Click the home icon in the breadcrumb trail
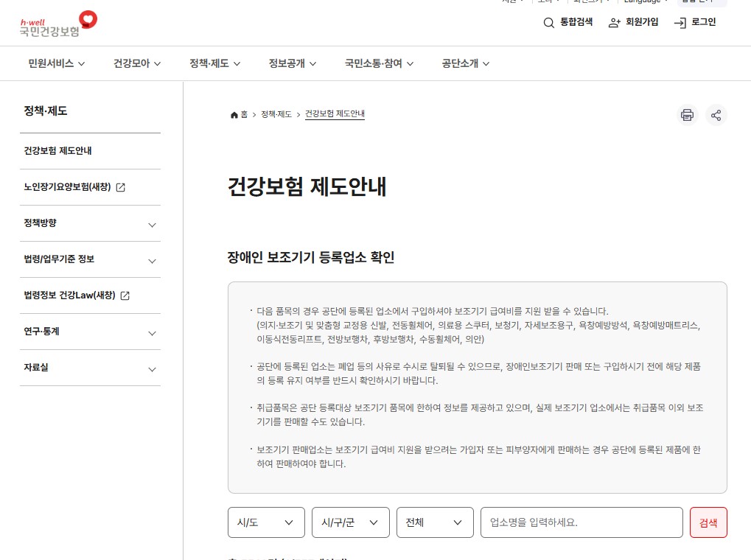 coord(234,114)
